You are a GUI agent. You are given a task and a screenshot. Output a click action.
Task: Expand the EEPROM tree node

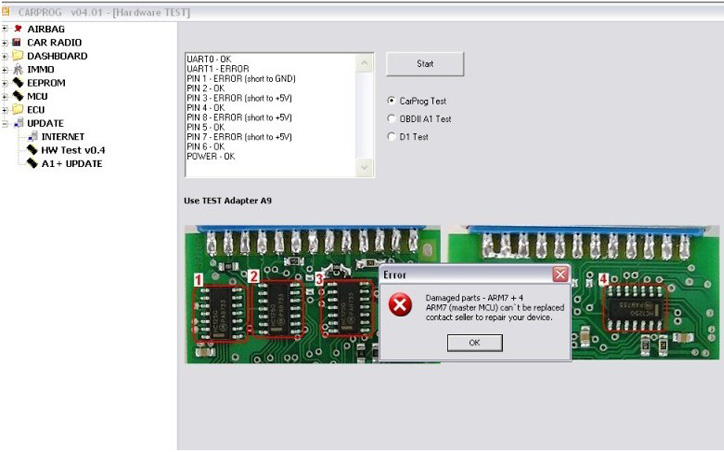5,83
